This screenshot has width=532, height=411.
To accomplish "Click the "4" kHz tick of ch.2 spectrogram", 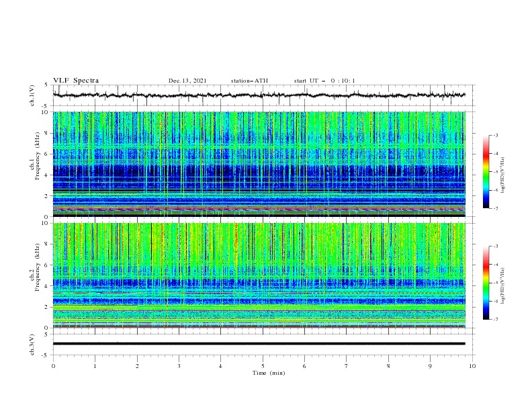I will (46, 286).
